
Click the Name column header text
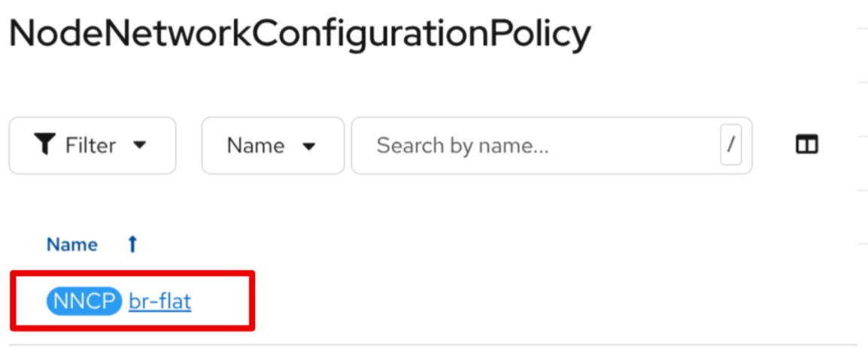[72, 244]
